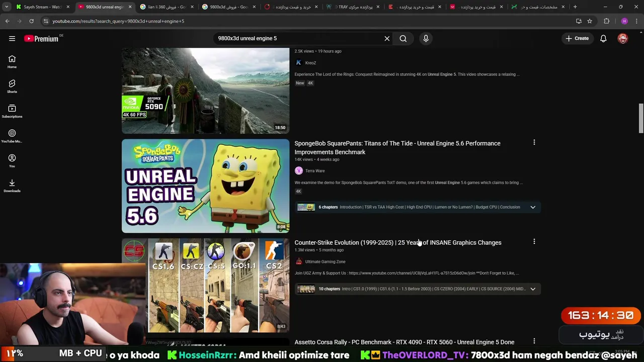The image size is (644, 362).
Task: Open Counter-Strike Evolution video title
Action: 398,242
